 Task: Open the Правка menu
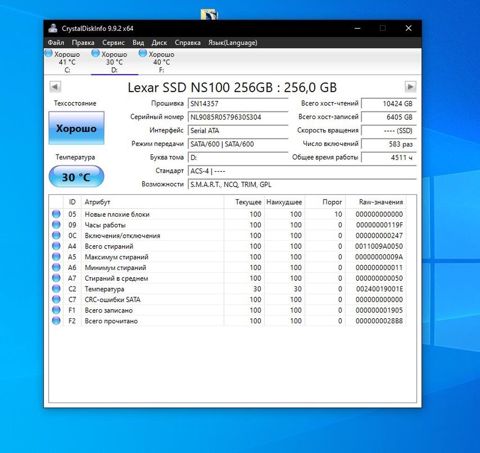click(x=83, y=42)
